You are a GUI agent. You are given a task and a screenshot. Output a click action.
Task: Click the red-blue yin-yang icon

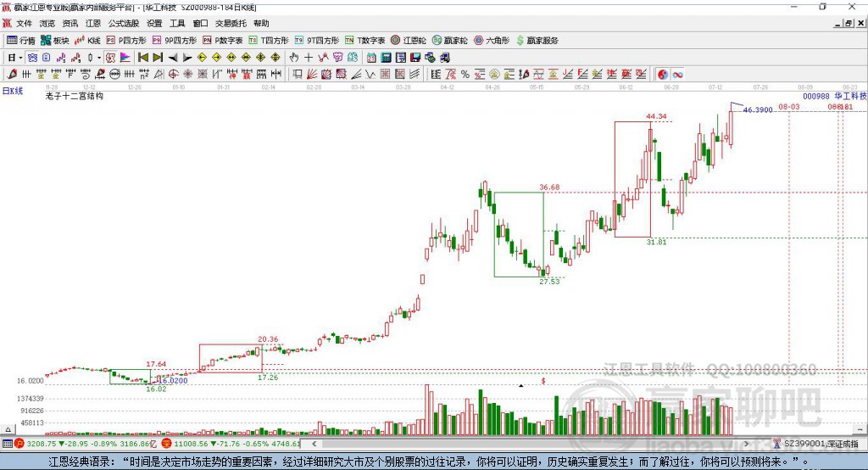(663, 75)
